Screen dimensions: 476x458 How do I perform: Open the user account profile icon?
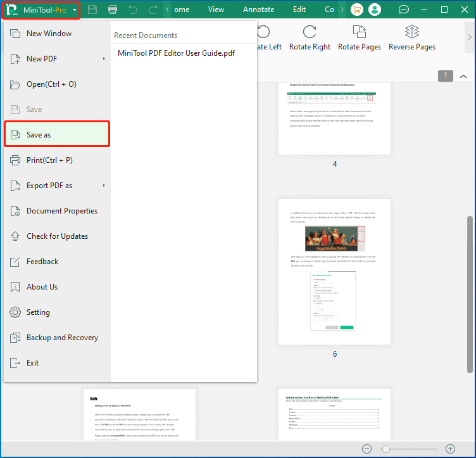tap(375, 10)
